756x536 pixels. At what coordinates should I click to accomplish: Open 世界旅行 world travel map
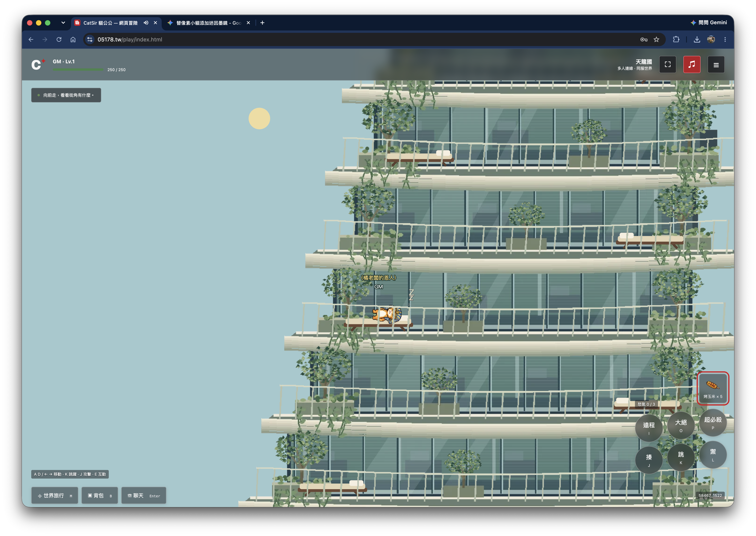[55, 495]
